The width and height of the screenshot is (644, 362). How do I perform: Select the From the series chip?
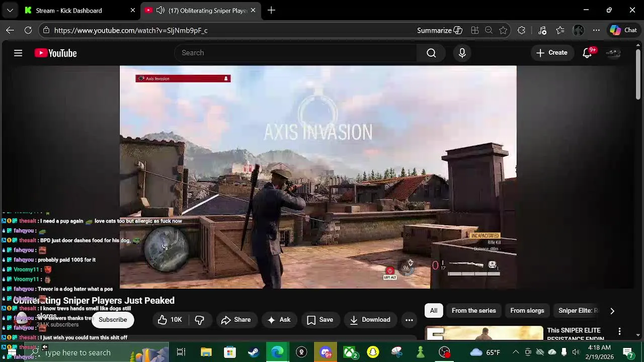click(474, 311)
